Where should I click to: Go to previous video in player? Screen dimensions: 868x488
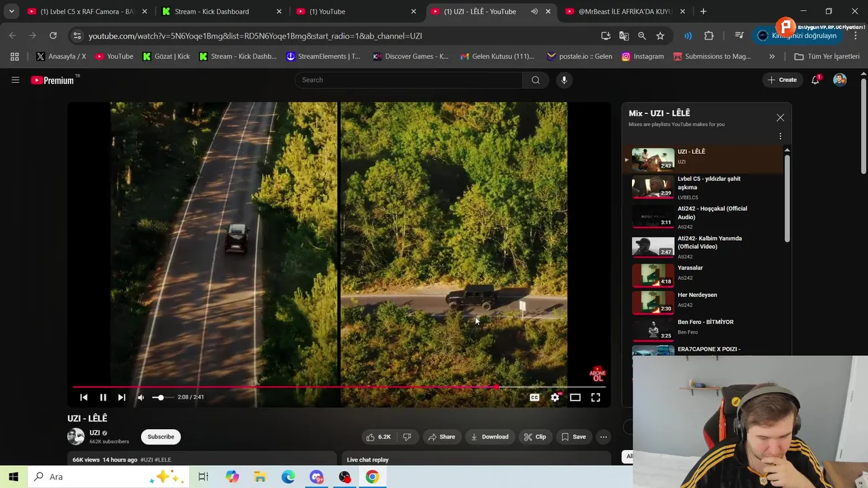(x=84, y=397)
